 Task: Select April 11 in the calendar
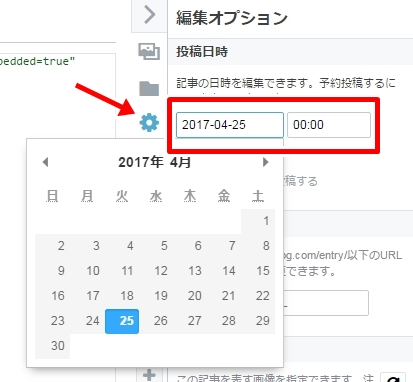coord(122,271)
